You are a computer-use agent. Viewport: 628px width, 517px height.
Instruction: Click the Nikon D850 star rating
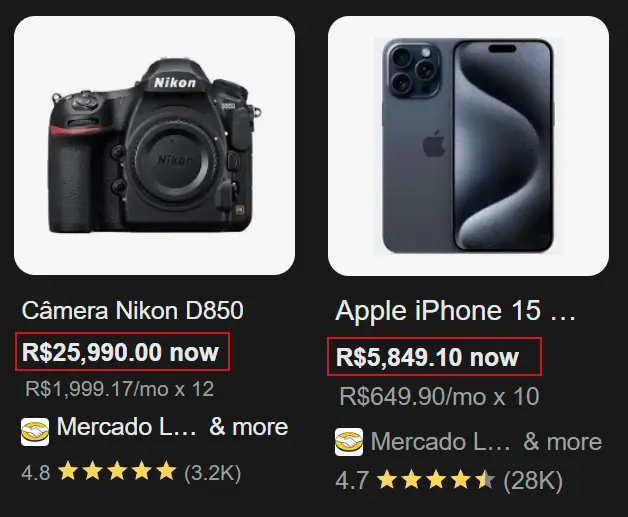click(x=117, y=470)
